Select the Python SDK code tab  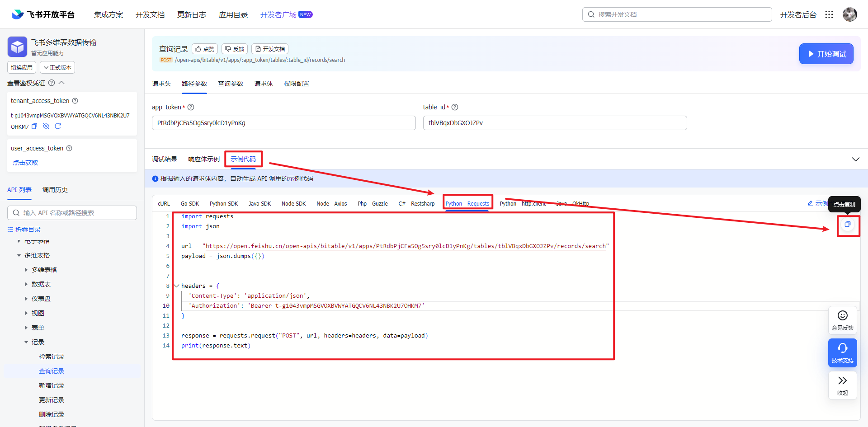coord(224,204)
